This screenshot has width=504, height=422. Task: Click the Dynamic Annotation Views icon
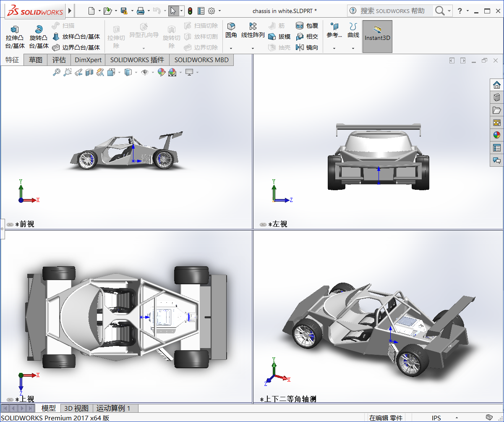point(100,72)
